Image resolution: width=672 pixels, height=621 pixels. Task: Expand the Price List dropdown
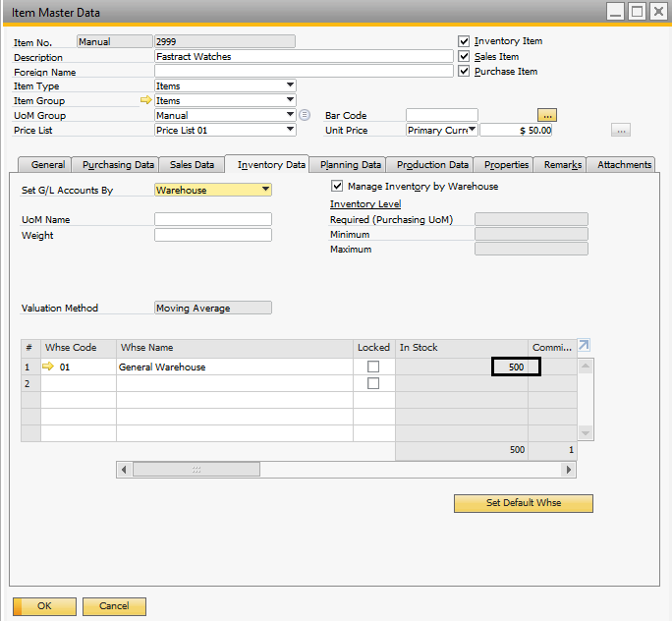tap(290, 130)
